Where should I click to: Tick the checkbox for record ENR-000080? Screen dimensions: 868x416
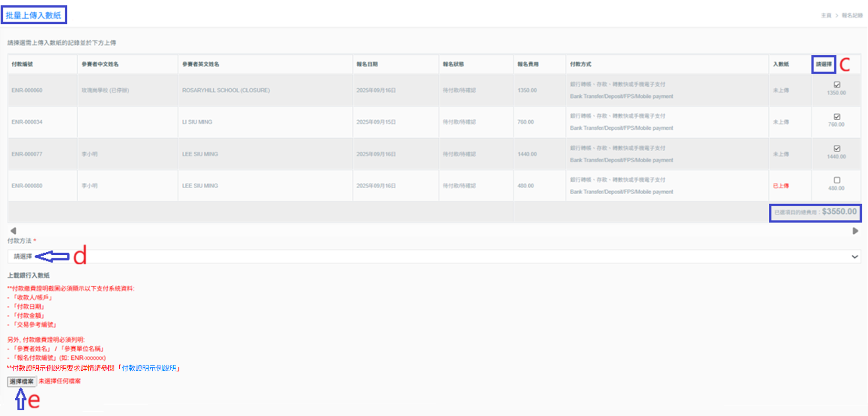click(837, 180)
